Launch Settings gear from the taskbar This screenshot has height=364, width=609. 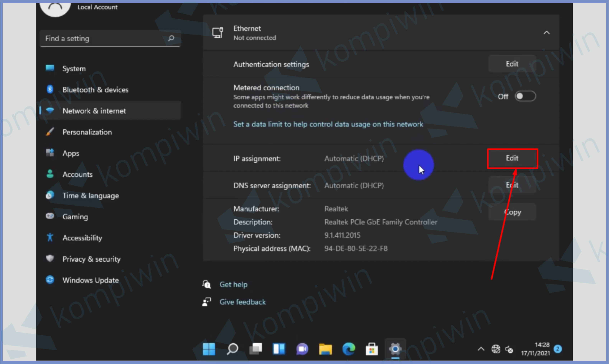[x=395, y=349]
